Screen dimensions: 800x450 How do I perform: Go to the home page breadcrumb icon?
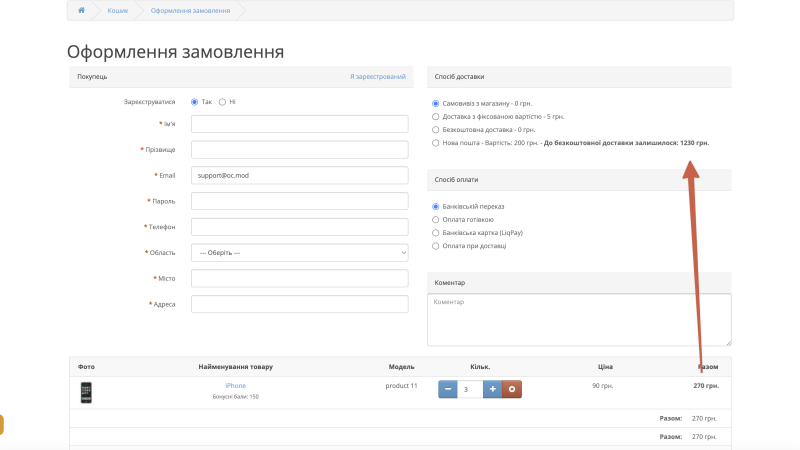[x=81, y=10]
